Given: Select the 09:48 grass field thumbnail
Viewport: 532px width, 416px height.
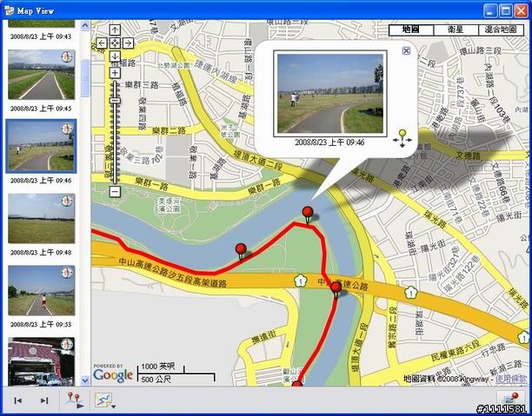Looking at the screenshot, I should [x=42, y=218].
